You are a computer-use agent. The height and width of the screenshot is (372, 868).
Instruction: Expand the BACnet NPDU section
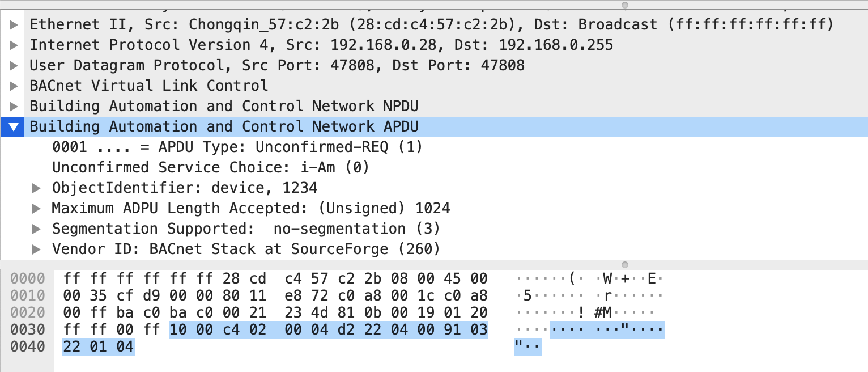12,106
